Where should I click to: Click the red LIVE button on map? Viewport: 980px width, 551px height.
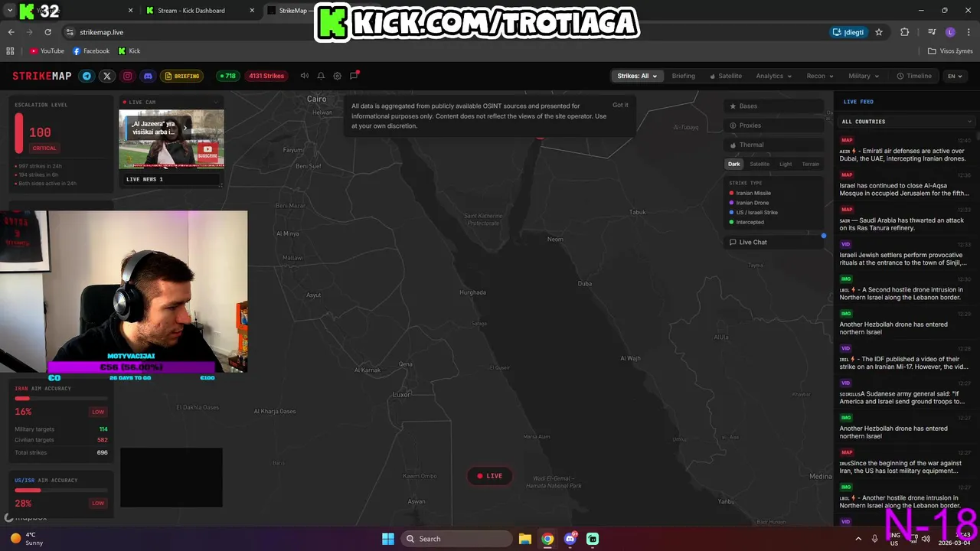click(x=490, y=476)
